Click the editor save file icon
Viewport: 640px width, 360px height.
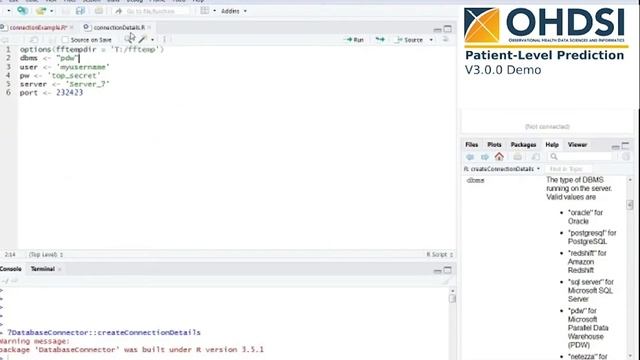point(52,40)
